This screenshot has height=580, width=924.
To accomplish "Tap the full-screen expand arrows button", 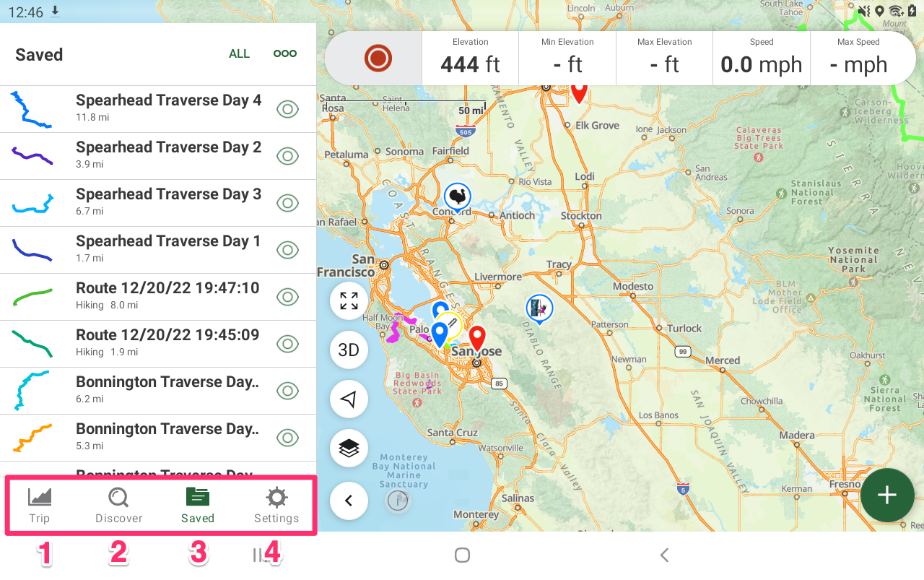I will (x=349, y=301).
